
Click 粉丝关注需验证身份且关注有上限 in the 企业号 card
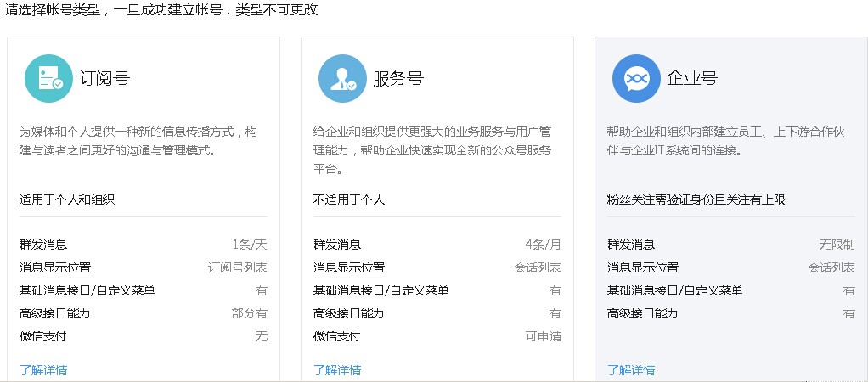696,200
